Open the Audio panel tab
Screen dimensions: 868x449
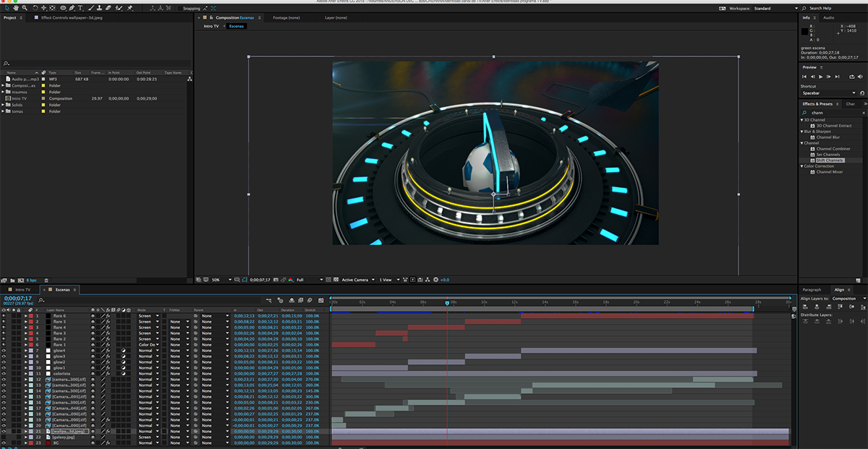coord(828,17)
